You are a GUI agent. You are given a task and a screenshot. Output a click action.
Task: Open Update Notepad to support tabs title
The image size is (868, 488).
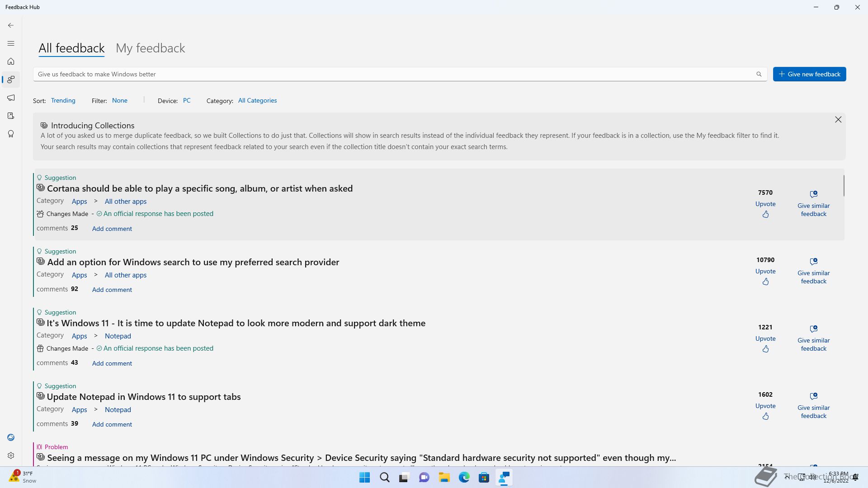[144, 397]
